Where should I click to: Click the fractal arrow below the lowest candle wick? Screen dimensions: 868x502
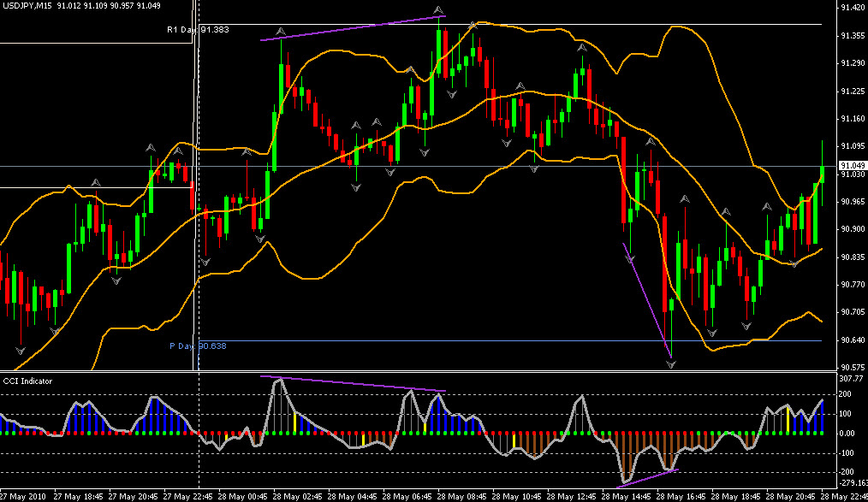pyautogui.click(x=671, y=364)
